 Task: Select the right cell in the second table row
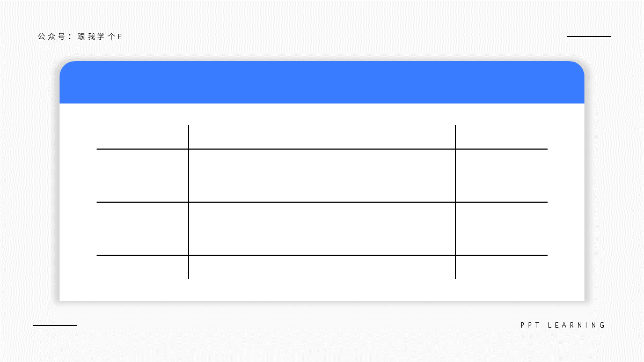[x=502, y=175]
